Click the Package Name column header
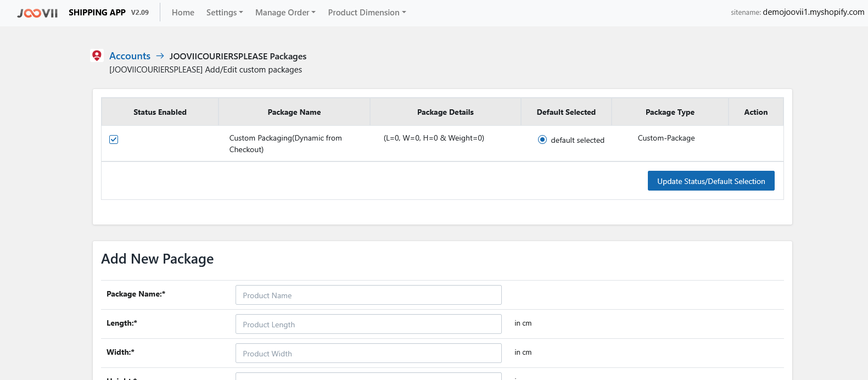868x380 pixels. tap(294, 112)
